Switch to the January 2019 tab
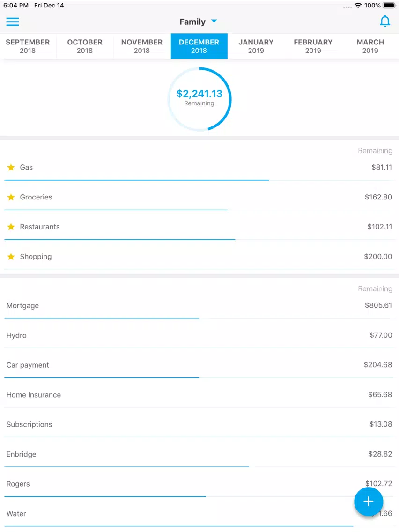The width and height of the screenshot is (399, 532). 256,46
